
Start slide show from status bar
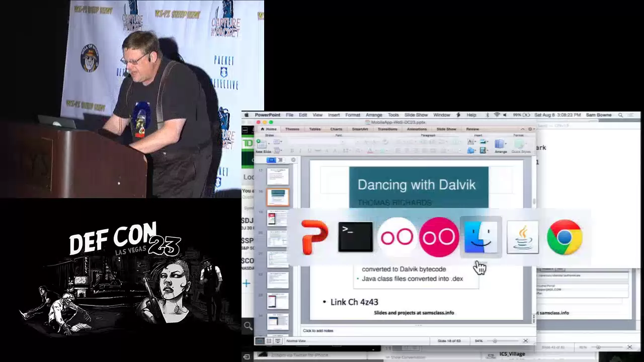pyautogui.click(x=277, y=341)
